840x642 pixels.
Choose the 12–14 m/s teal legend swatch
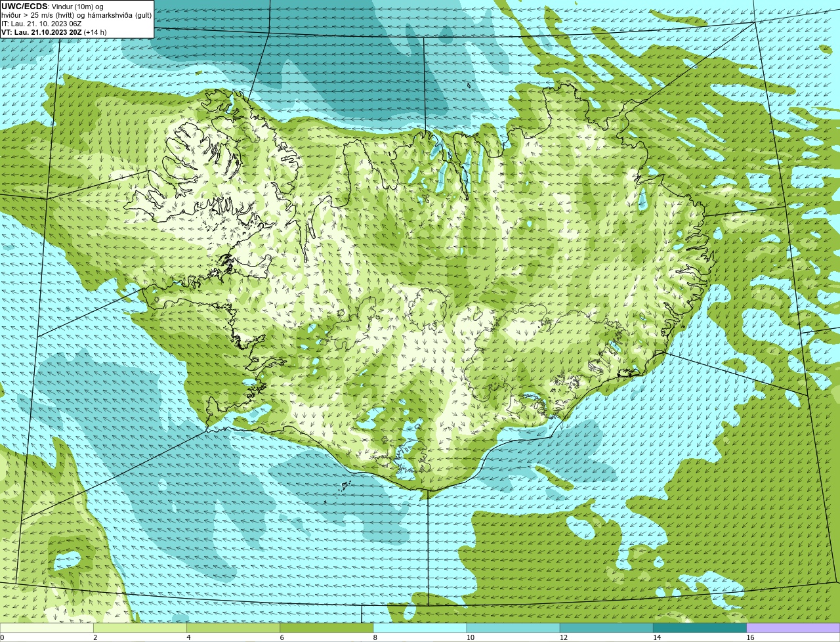coord(607,628)
